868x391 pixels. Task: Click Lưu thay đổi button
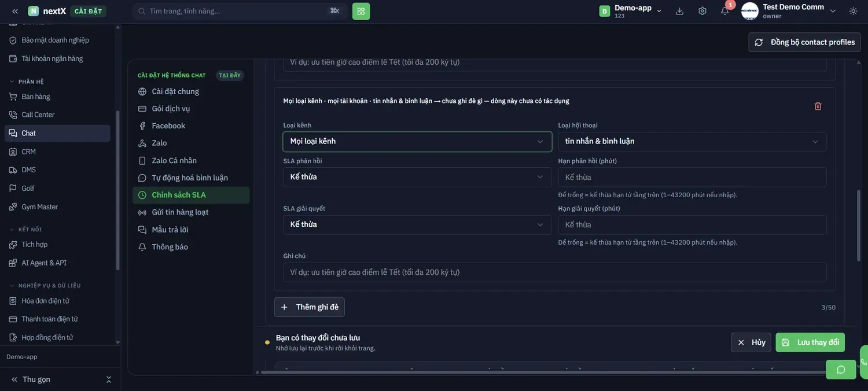[x=810, y=342]
